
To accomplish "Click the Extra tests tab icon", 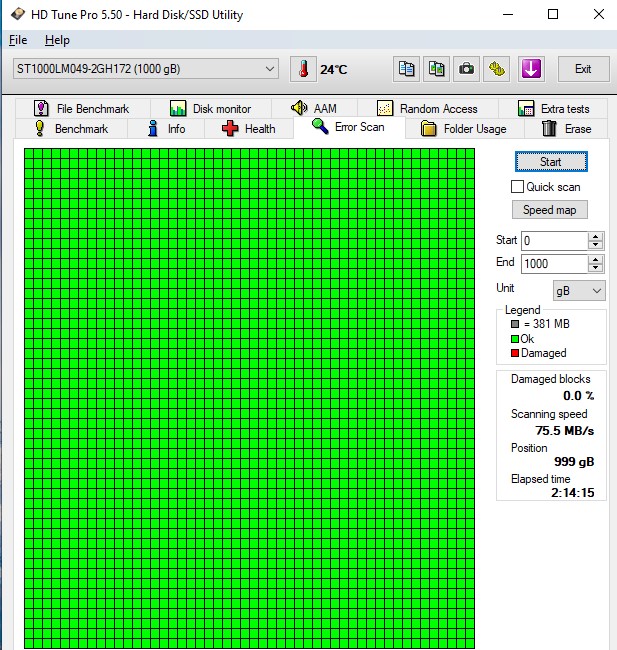I will (x=526, y=109).
